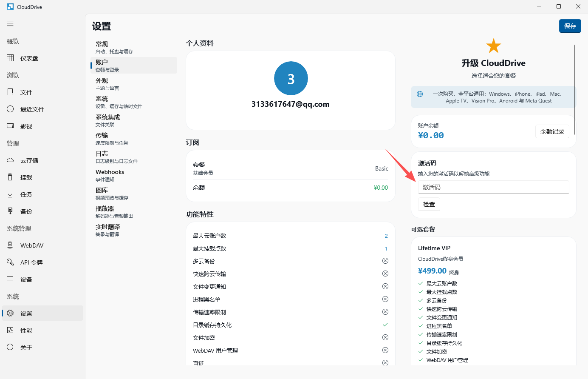Open 日志 log settings section

coord(134,157)
